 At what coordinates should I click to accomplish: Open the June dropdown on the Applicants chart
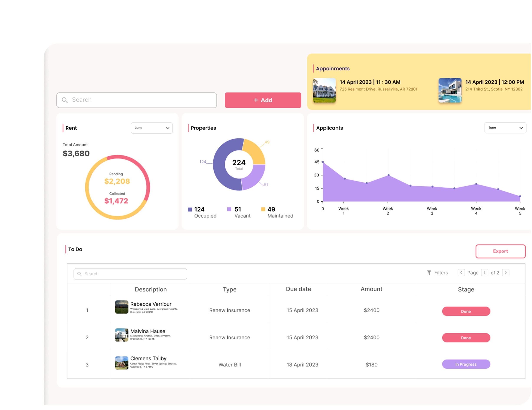pos(505,127)
